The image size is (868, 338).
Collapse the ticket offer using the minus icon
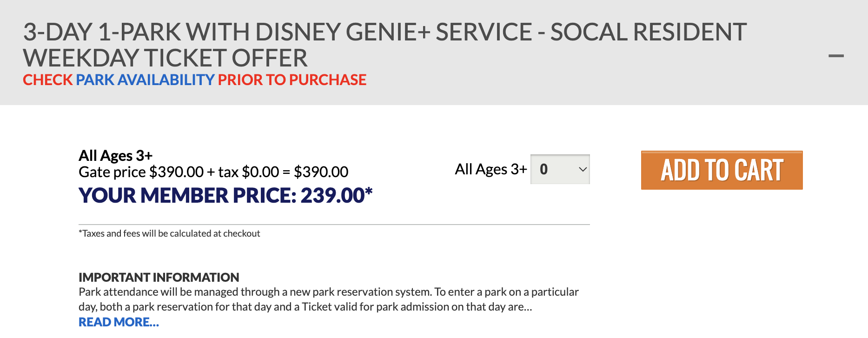pos(835,56)
